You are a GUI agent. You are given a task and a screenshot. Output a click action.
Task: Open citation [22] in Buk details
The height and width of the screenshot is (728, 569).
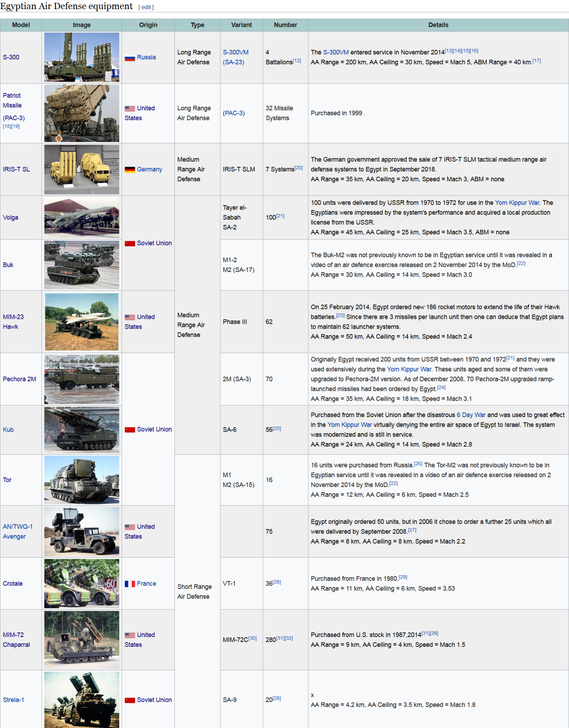[521, 264]
